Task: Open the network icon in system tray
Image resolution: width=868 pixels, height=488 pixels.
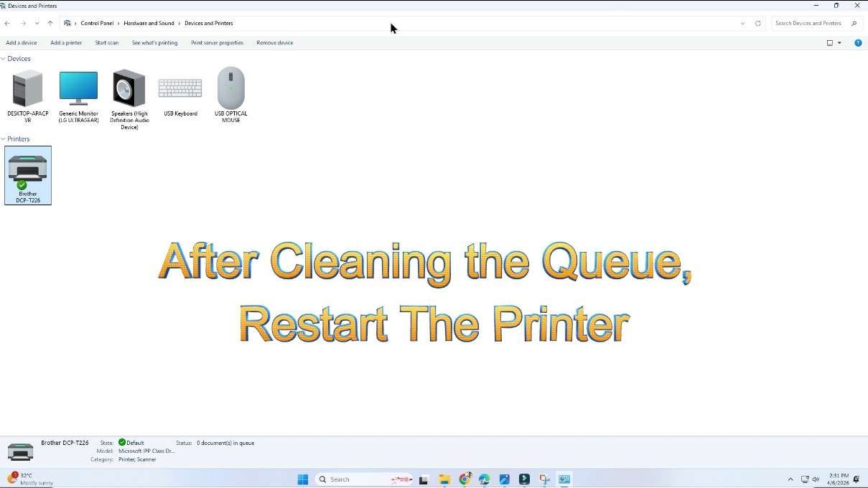Action: [805, 479]
